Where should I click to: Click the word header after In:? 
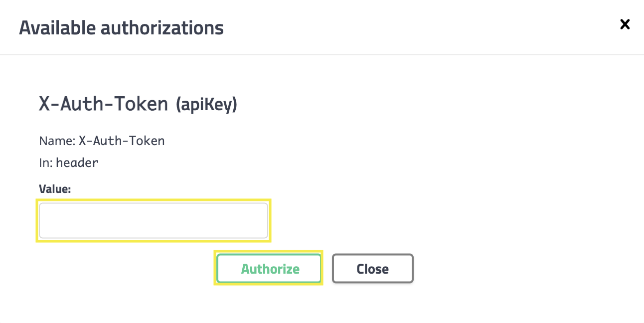click(x=77, y=162)
